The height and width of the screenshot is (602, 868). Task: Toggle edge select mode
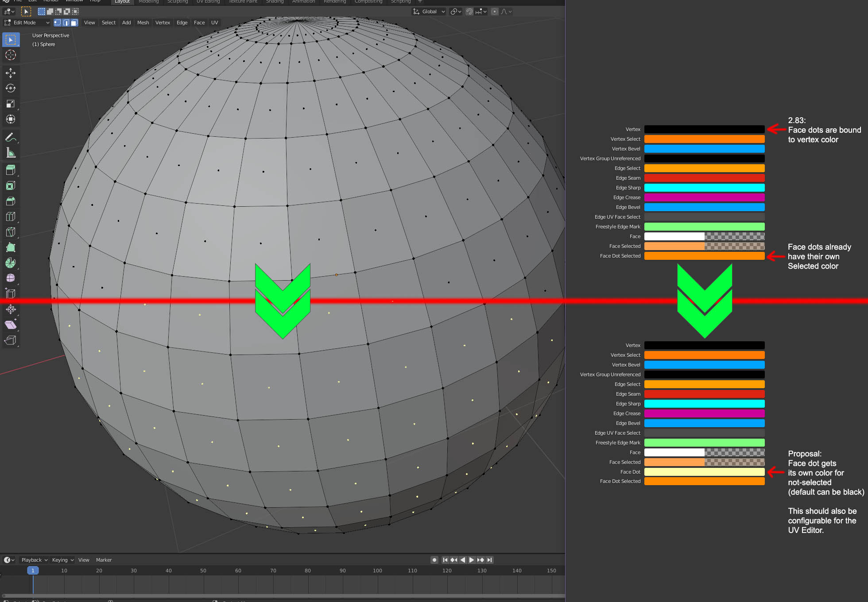(66, 23)
